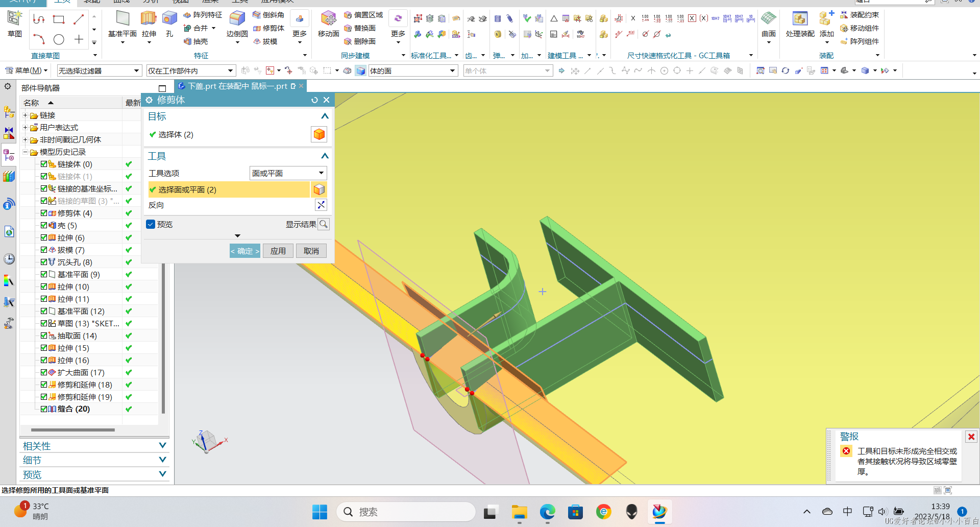Open the 体的面 face rule dropdown

(x=412, y=70)
